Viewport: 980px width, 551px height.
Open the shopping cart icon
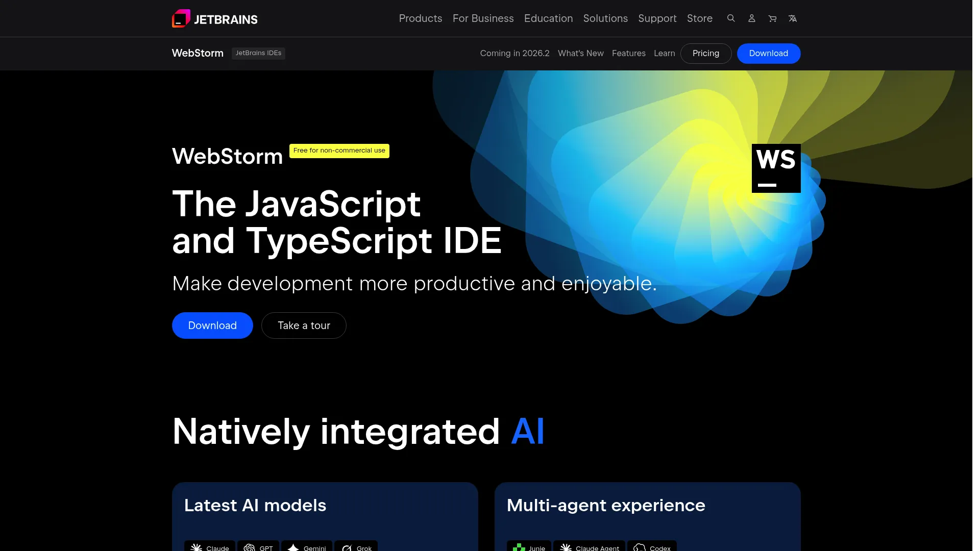pyautogui.click(x=772, y=18)
